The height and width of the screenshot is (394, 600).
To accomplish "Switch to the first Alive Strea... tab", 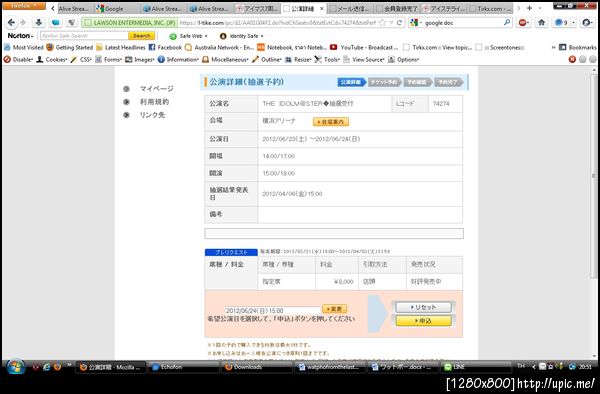I will coord(73,8).
